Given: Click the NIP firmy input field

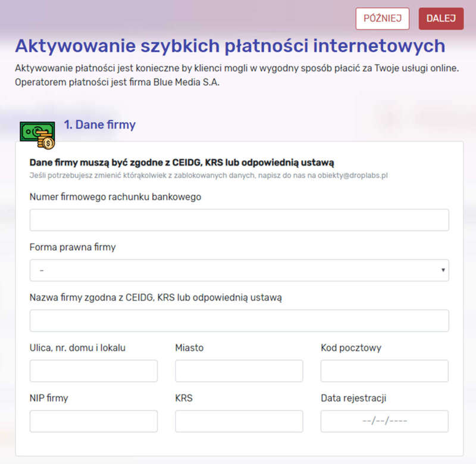Looking at the screenshot, I should tap(93, 421).
